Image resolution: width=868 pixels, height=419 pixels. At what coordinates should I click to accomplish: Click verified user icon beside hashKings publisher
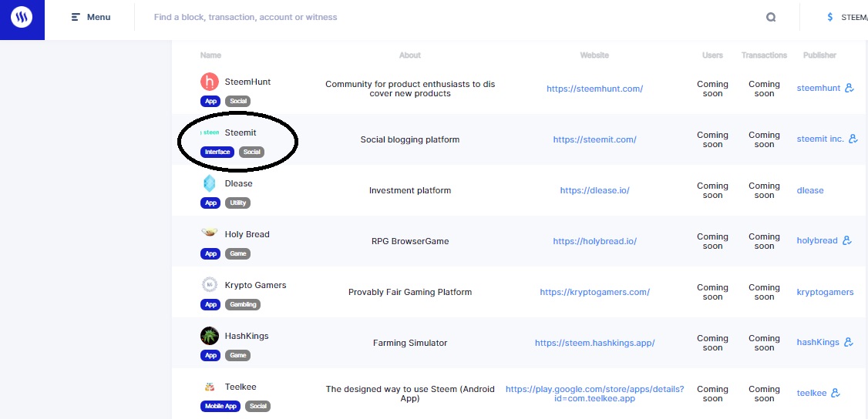[x=848, y=342]
